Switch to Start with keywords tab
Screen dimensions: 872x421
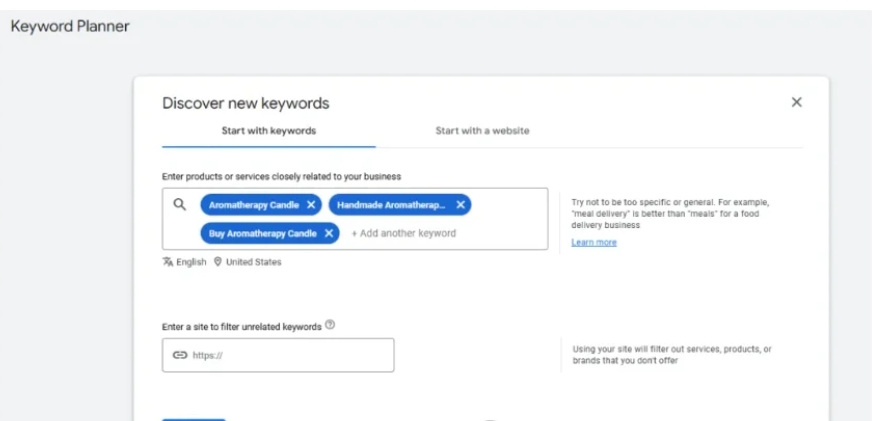click(269, 131)
